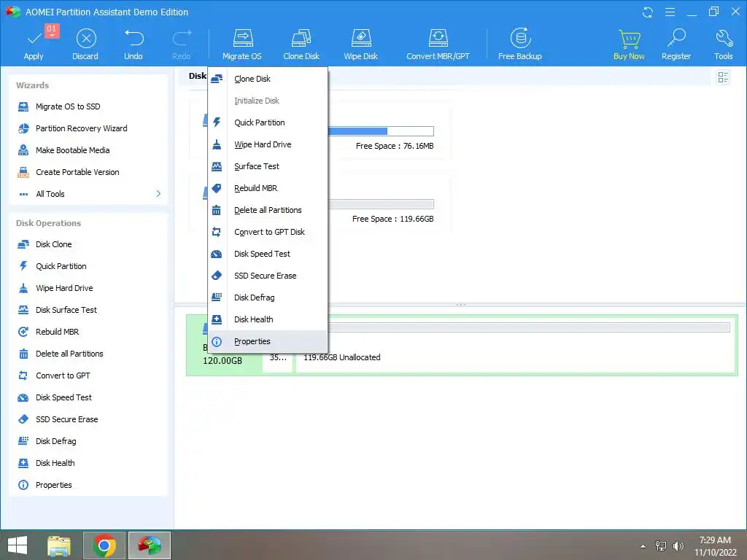The height and width of the screenshot is (560, 747).
Task: Open the Buy Now shopping cart icon
Action: pyautogui.click(x=630, y=39)
